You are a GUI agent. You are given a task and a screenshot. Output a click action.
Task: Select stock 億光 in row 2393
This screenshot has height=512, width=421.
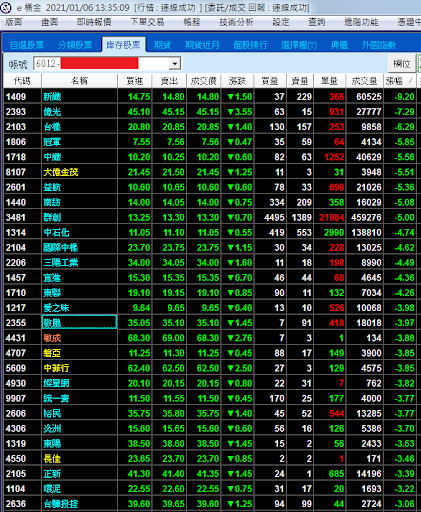click(79, 112)
